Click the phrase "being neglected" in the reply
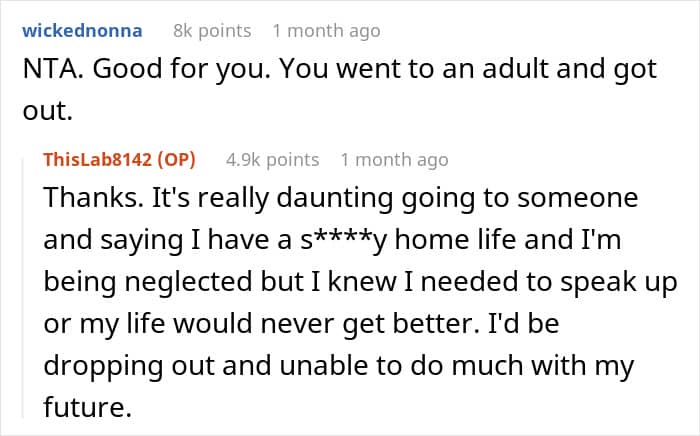Viewport: 700px width, 436px height. tap(148, 282)
